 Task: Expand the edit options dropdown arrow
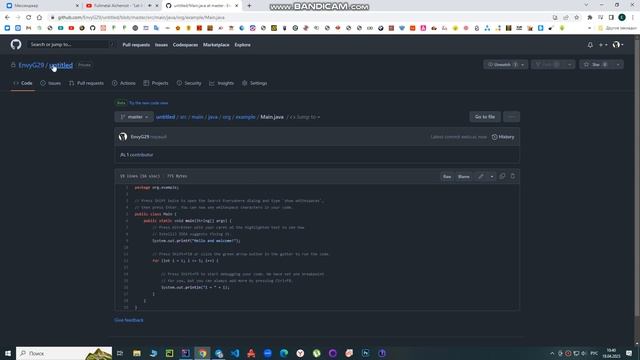[x=492, y=177]
